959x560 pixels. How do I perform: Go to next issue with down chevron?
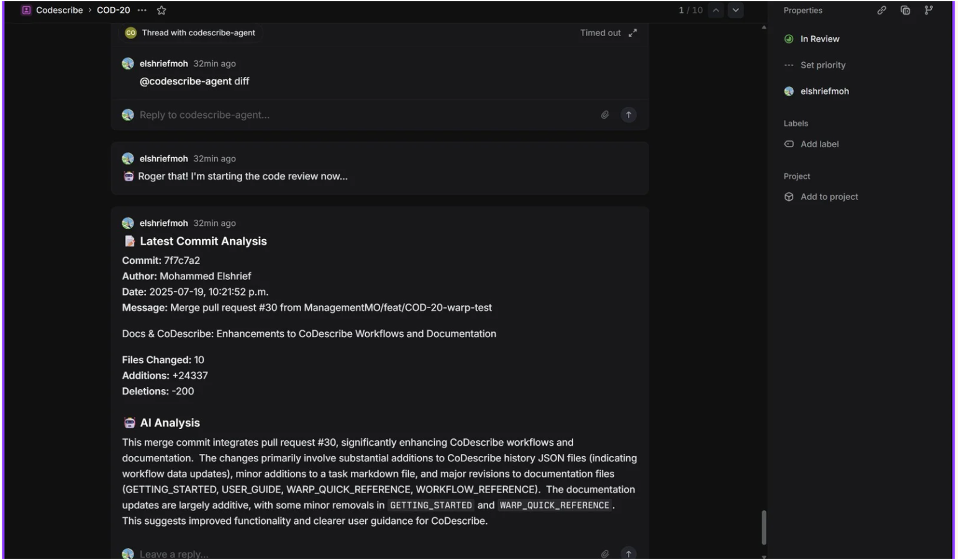click(735, 11)
